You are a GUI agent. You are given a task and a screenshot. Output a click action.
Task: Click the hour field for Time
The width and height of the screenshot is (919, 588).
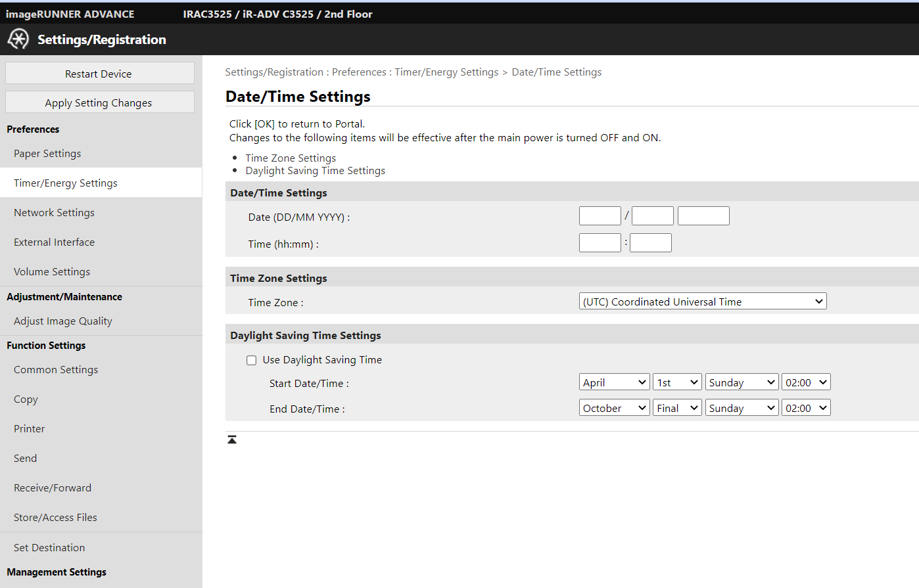[600, 243]
